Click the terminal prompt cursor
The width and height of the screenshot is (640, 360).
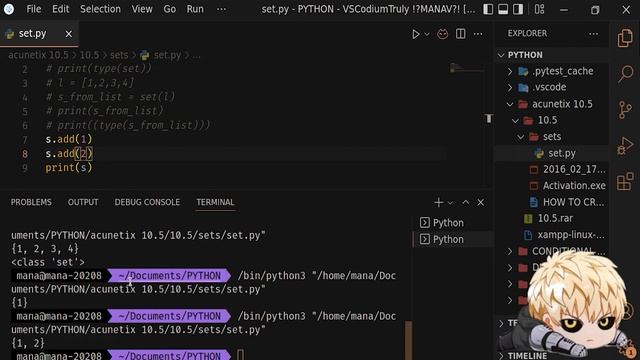coord(240,355)
